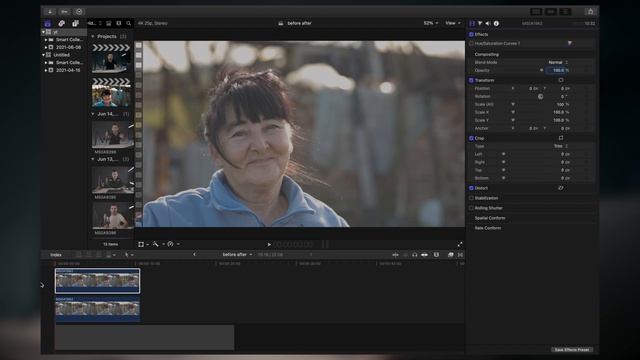Toggle the Browser panel visibility button
The image size is (640, 360).
(536, 11)
